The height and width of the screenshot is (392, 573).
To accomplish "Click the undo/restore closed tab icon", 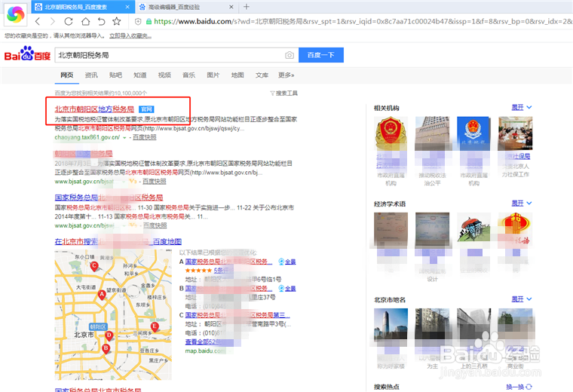I will 101,21.
